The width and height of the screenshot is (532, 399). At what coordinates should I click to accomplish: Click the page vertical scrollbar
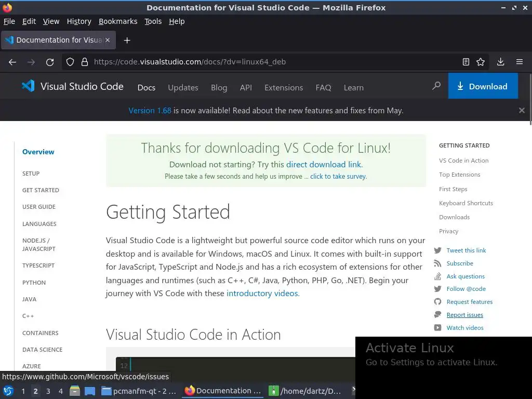pyautogui.click(x=530, y=99)
